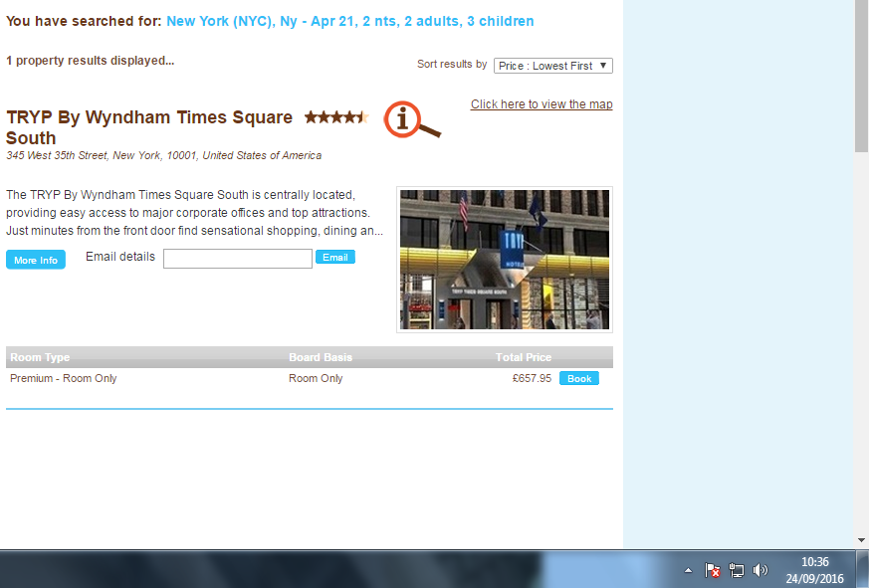The height and width of the screenshot is (588, 869).
Task: Show hidden tray icons arrow
Action: 688,570
